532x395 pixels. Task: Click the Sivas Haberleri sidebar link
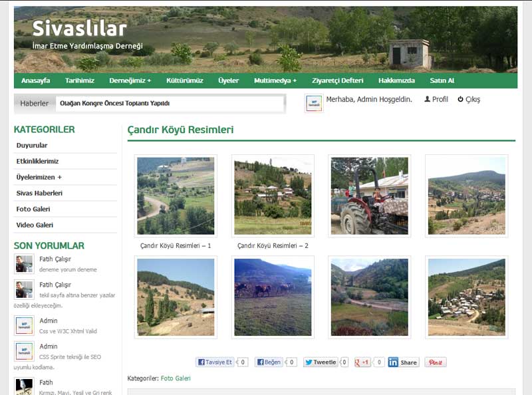pos(39,193)
